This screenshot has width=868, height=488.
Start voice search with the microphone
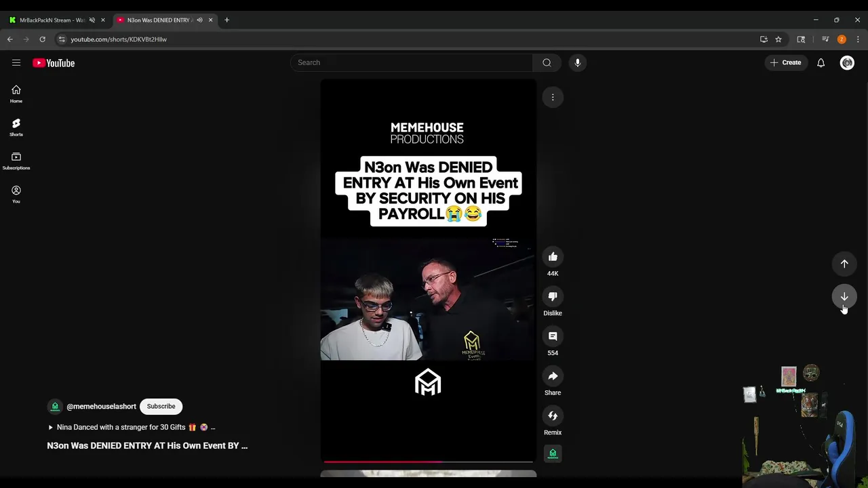pos(577,62)
